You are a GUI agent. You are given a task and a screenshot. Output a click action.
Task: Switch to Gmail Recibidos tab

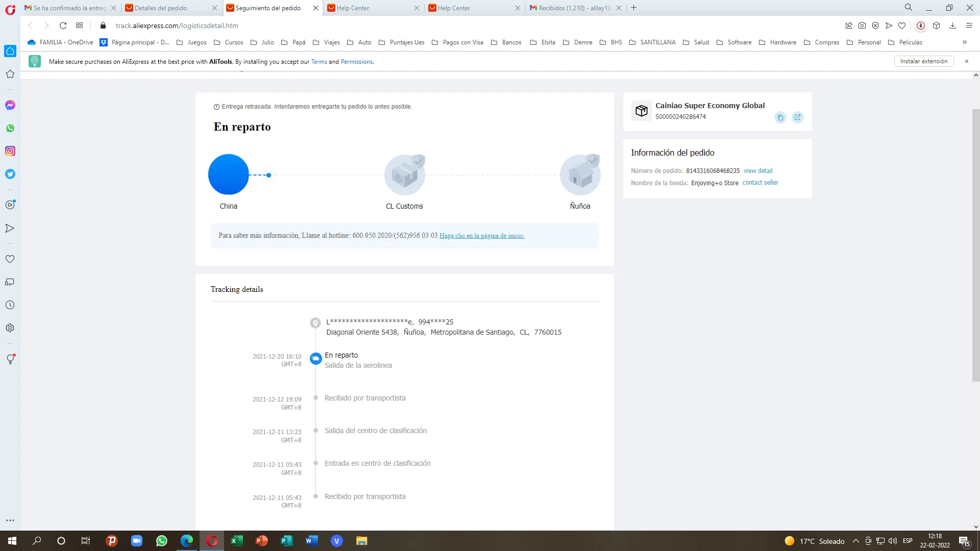tap(572, 8)
